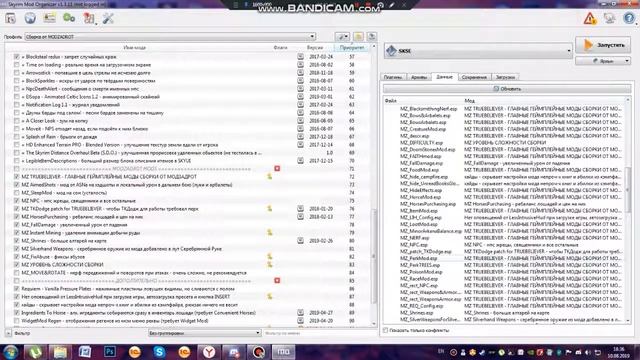Open the shortcut dropdown under the run button
Viewport: 640px width, 360px height.
point(603,61)
